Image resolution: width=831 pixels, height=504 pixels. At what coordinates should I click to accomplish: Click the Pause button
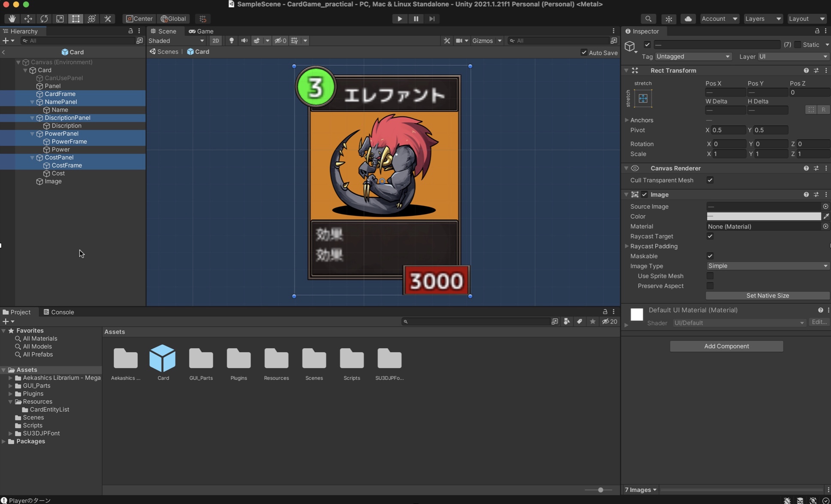(x=415, y=18)
